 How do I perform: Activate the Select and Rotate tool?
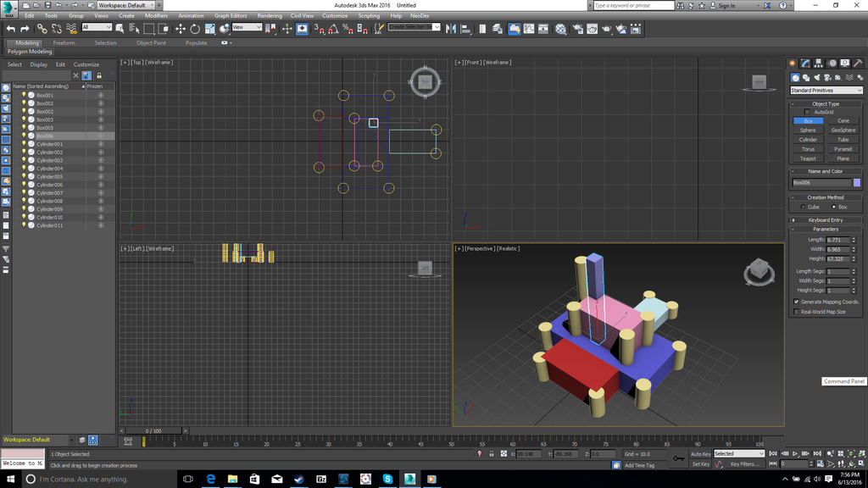point(195,29)
